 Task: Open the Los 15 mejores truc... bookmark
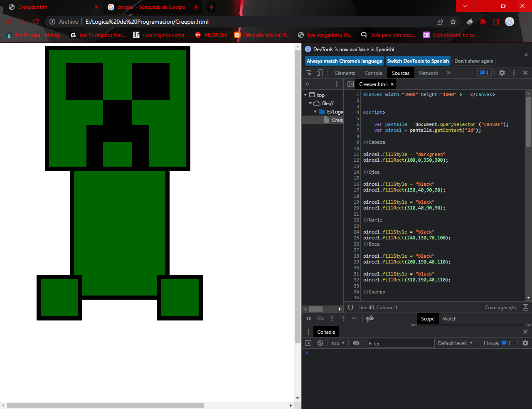point(98,35)
